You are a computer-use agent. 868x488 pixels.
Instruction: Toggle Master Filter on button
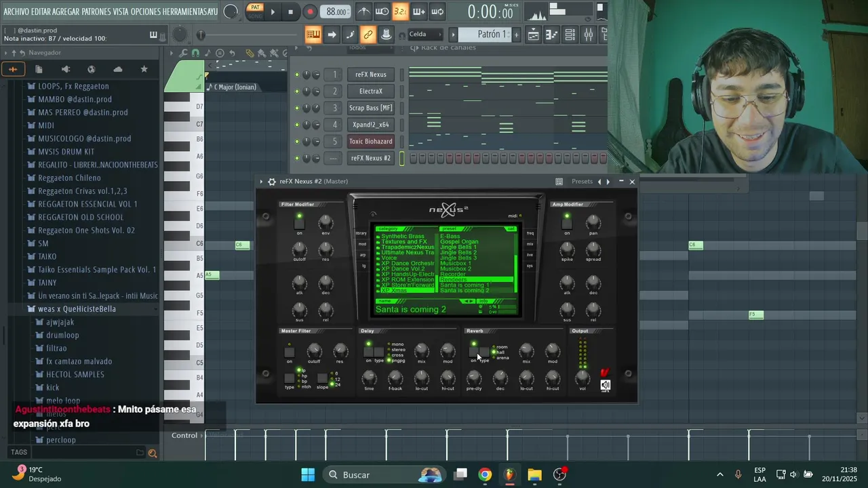point(290,352)
